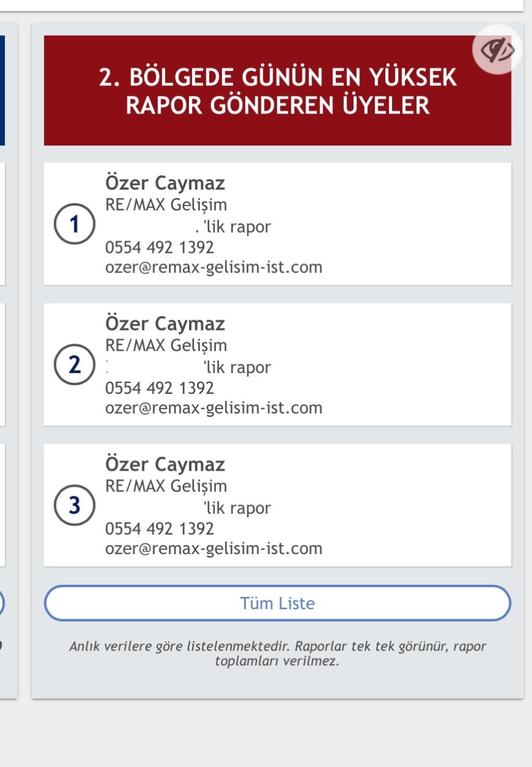Click the "'lik rapor" text in the second card

point(237,368)
